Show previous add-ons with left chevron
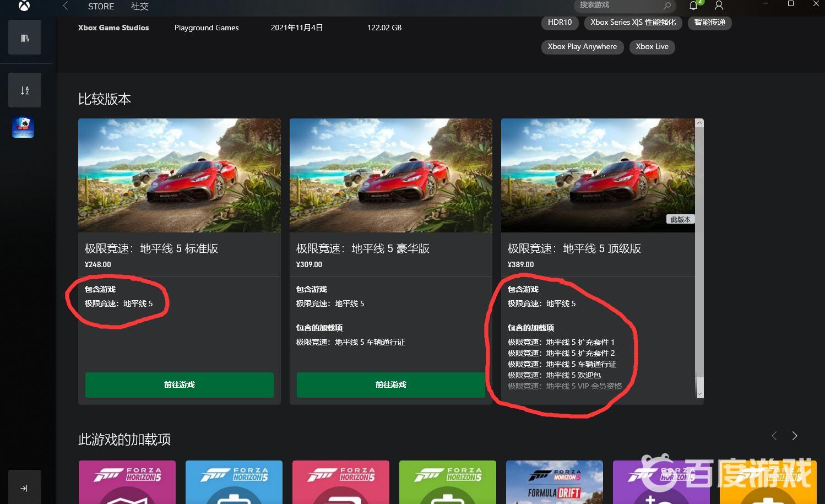 774,436
